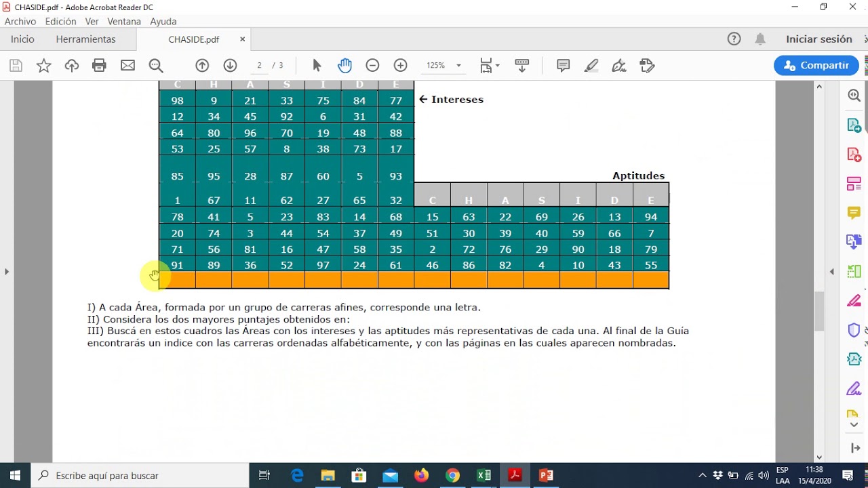Click the Aptitudes heading in the table

pos(638,176)
